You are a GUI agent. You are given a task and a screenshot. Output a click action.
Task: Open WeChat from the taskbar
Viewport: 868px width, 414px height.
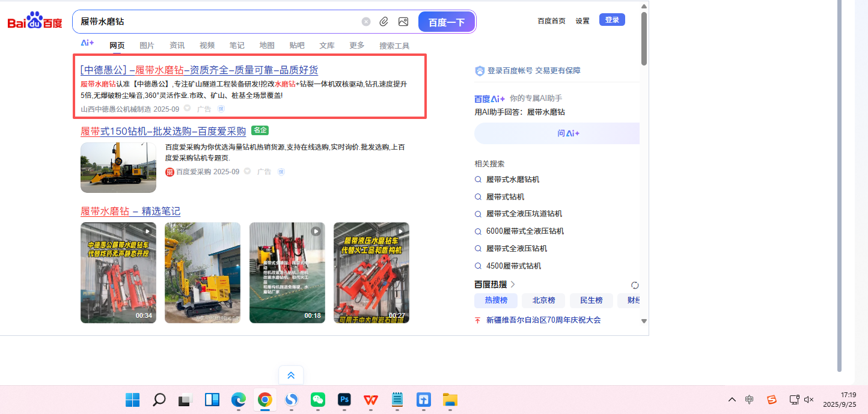[x=318, y=400]
